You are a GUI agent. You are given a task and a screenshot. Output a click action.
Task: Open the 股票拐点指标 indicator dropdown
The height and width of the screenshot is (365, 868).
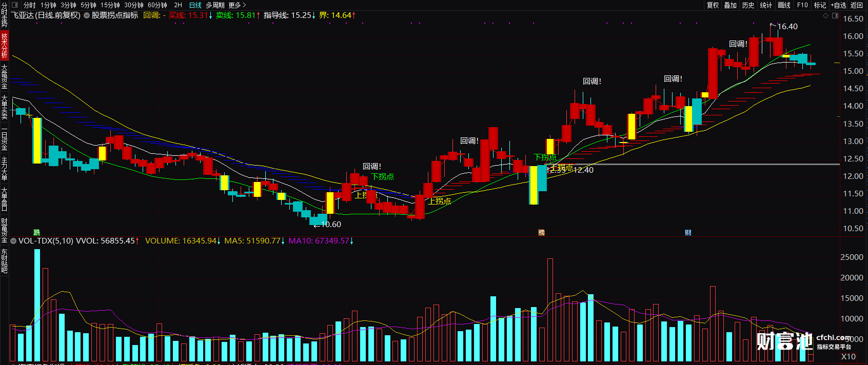tap(87, 15)
